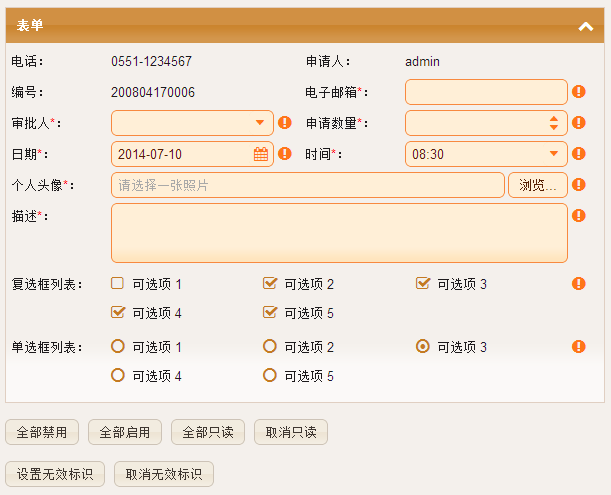Increase 申请数量 with the spinner up arrow
The image size is (611, 495).
pyautogui.click(x=554, y=118)
